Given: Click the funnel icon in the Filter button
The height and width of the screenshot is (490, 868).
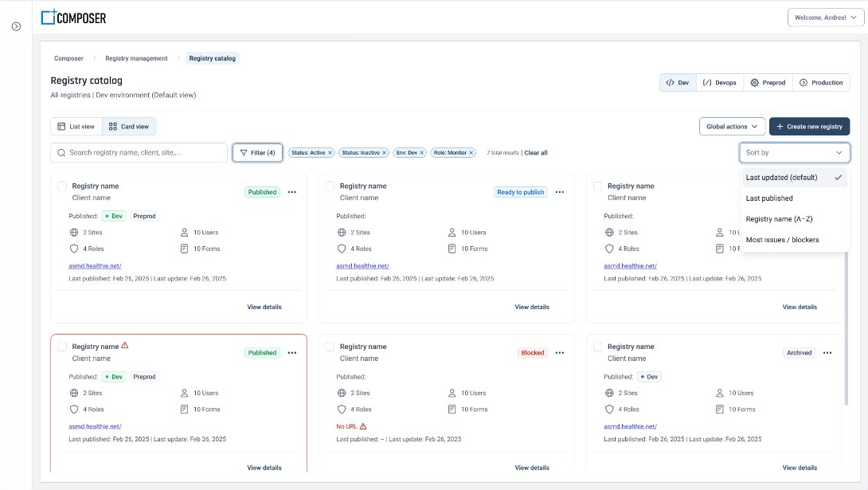Looking at the screenshot, I should pyautogui.click(x=244, y=153).
